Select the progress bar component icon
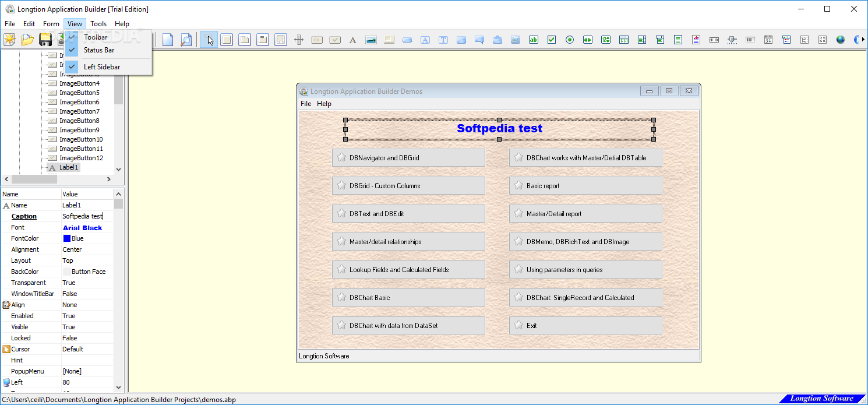Image resolution: width=868 pixels, height=405 pixels. tap(750, 40)
